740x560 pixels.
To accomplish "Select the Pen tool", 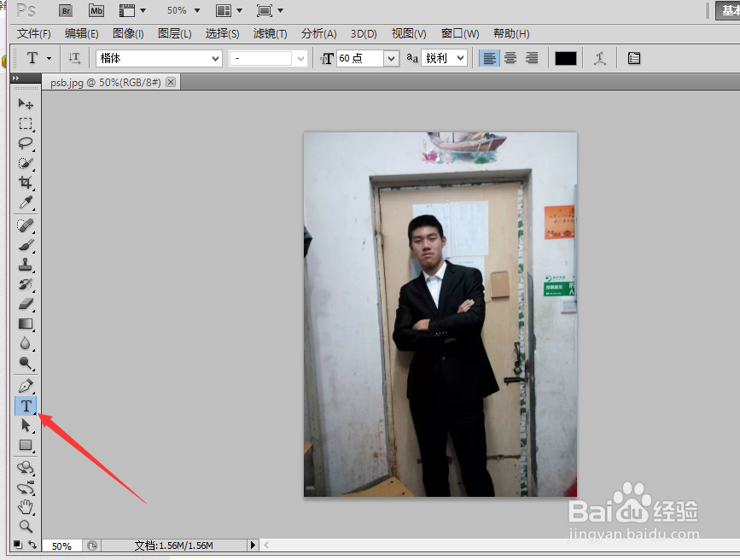I will coord(26,386).
